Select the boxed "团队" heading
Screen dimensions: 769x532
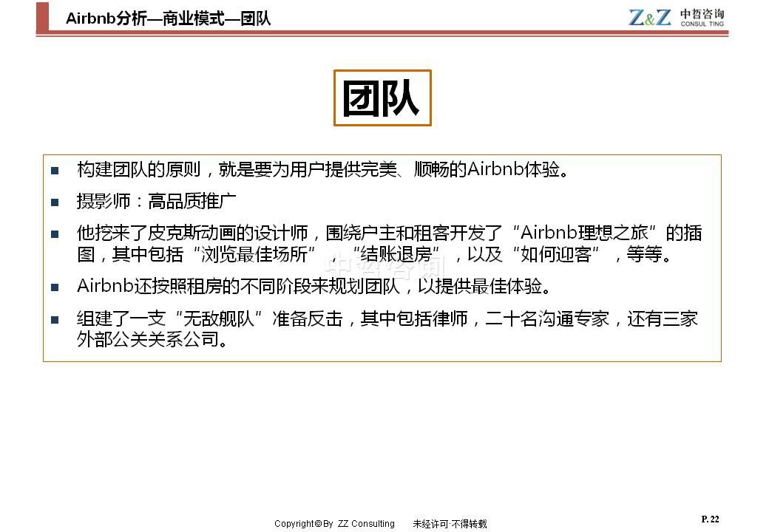click(382, 98)
